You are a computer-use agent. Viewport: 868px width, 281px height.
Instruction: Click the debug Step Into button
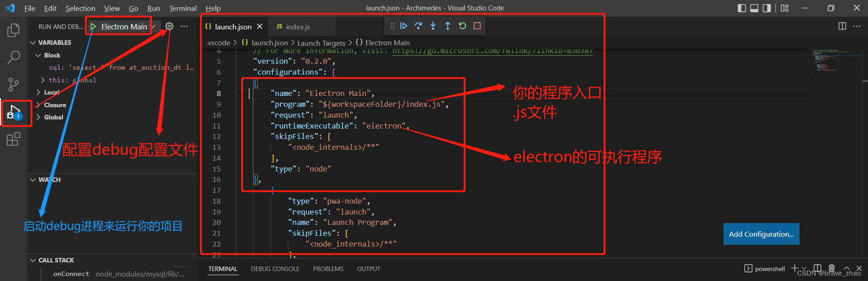tap(433, 26)
